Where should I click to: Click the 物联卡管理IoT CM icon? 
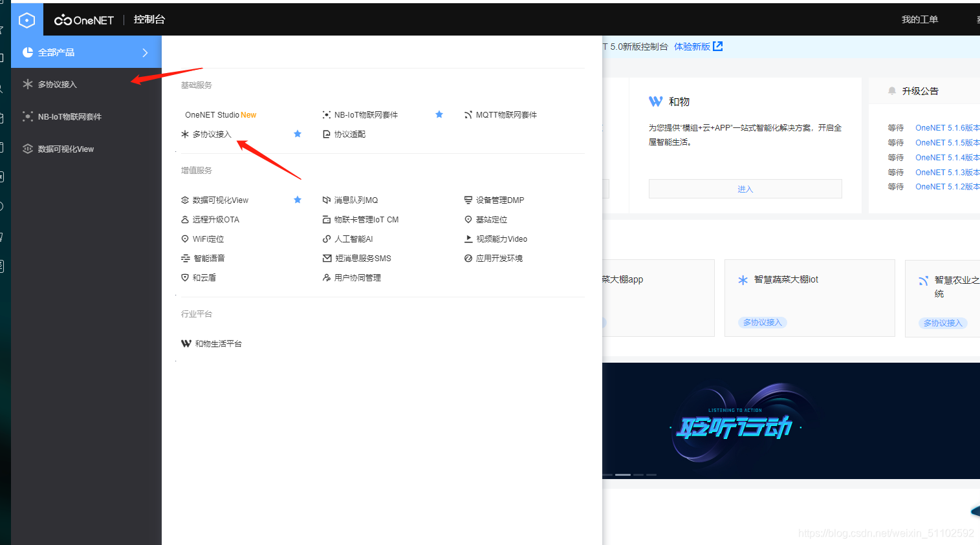(x=327, y=220)
